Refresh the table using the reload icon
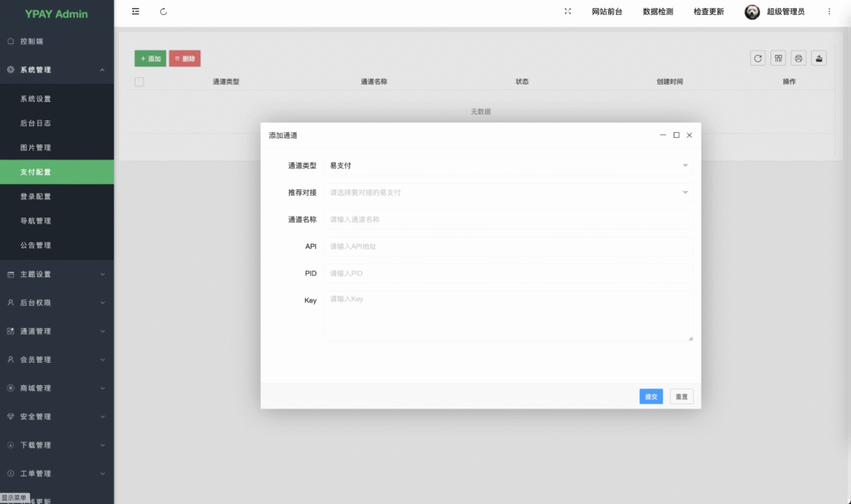851x504 pixels. pyautogui.click(x=758, y=58)
